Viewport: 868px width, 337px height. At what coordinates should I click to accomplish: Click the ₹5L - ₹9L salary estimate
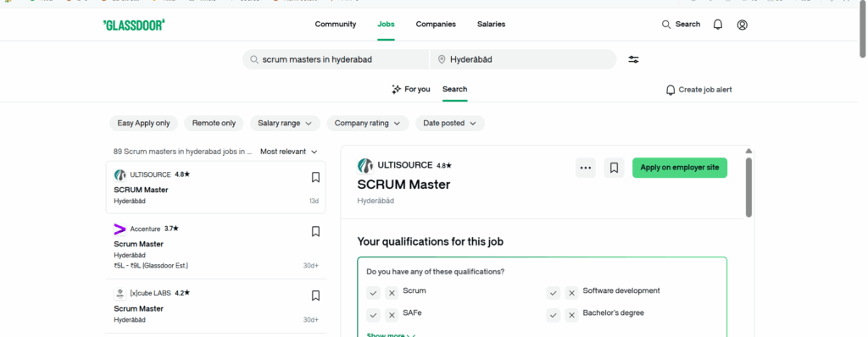tap(151, 266)
